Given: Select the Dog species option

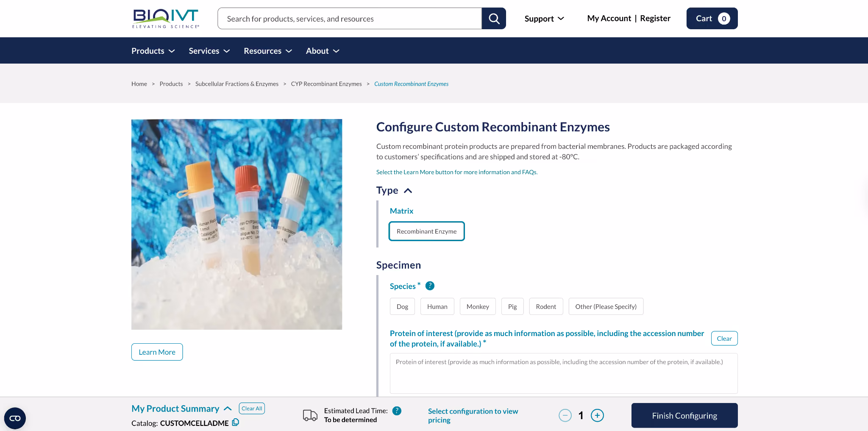Looking at the screenshot, I should coord(402,306).
